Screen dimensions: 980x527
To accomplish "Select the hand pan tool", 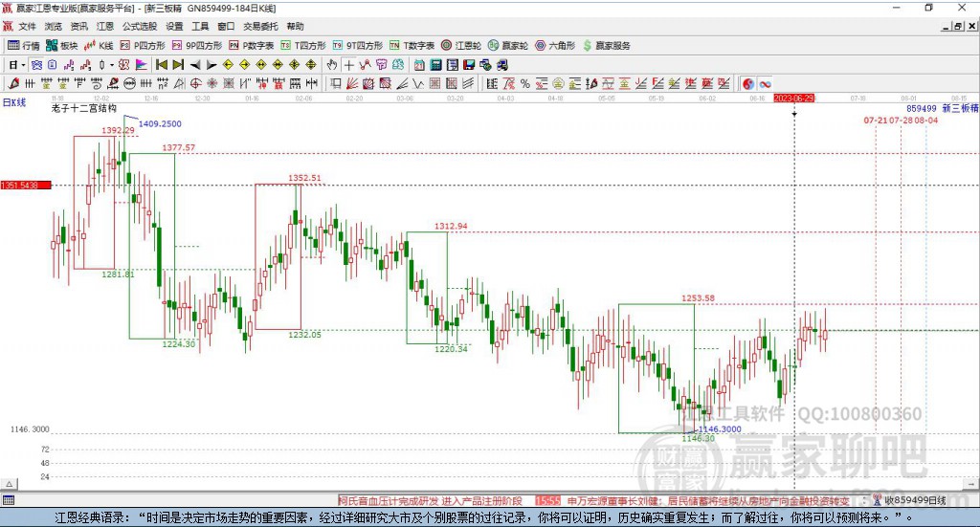I will [332, 65].
